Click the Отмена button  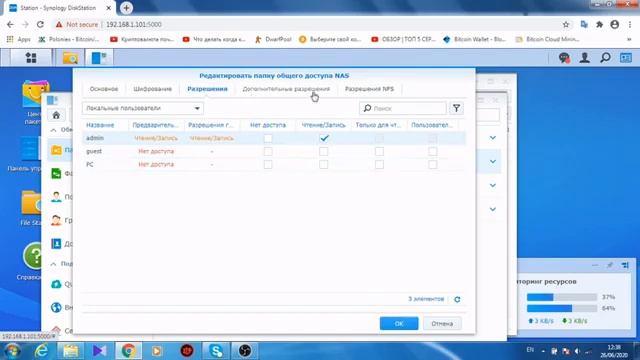point(442,323)
